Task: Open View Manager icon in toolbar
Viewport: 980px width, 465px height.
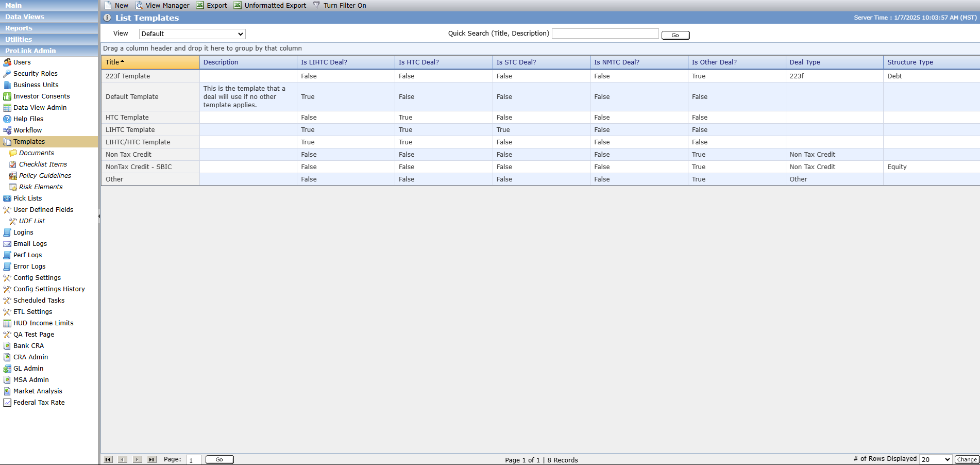Action: point(139,5)
